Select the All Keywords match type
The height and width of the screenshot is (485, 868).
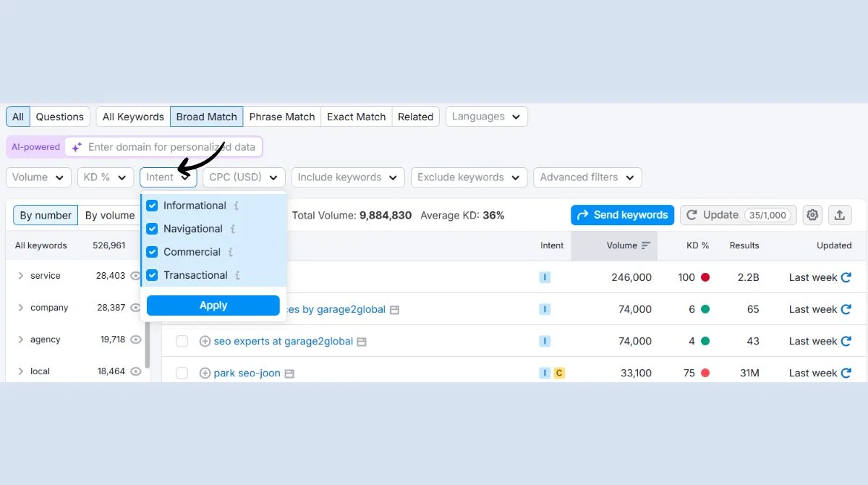(133, 117)
